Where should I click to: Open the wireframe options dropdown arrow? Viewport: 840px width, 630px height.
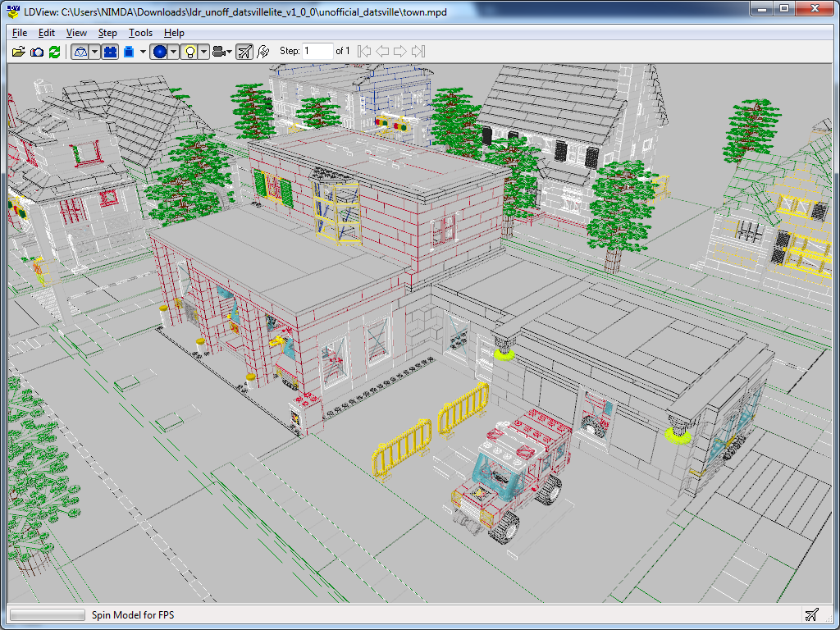[x=95, y=52]
